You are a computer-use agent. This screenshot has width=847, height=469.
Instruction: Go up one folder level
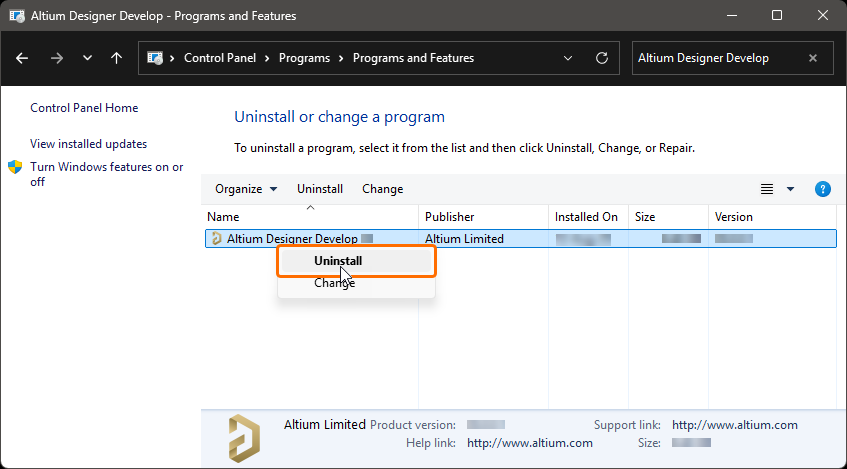117,58
